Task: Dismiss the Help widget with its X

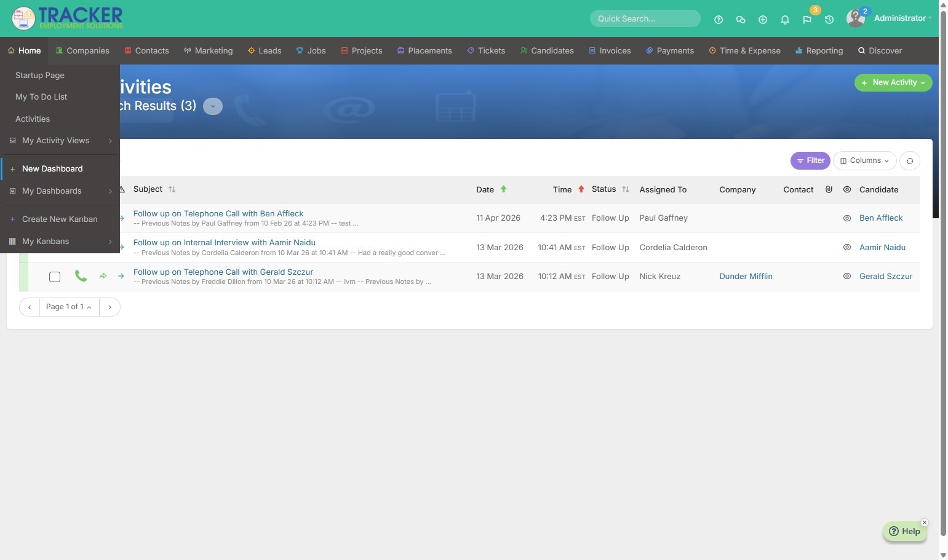Action: point(924,523)
